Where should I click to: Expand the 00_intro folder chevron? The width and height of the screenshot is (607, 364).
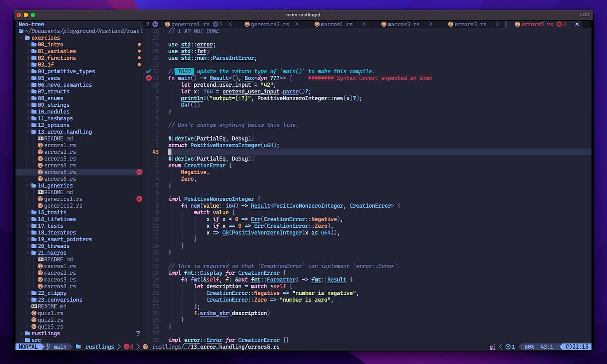(x=28, y=44)
